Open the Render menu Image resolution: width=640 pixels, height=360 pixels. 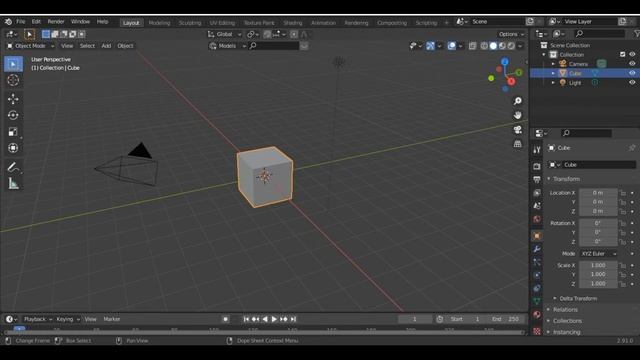click(56, 22)
